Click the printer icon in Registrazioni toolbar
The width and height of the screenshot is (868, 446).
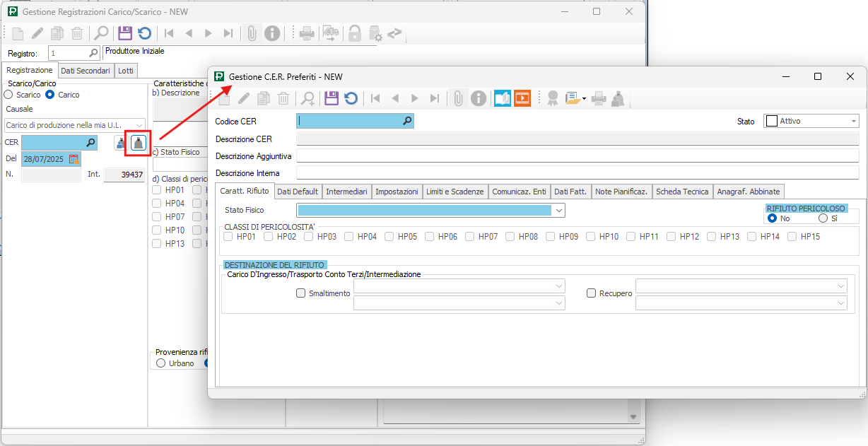pyautogui.click(x=307, y=33)
